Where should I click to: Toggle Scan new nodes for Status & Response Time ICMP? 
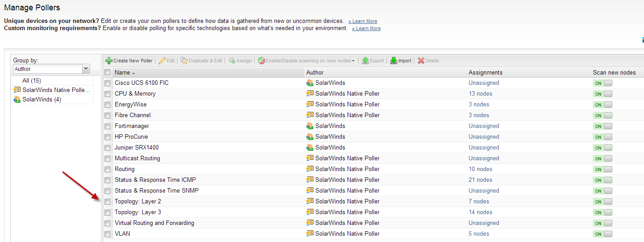coord(602,180)
